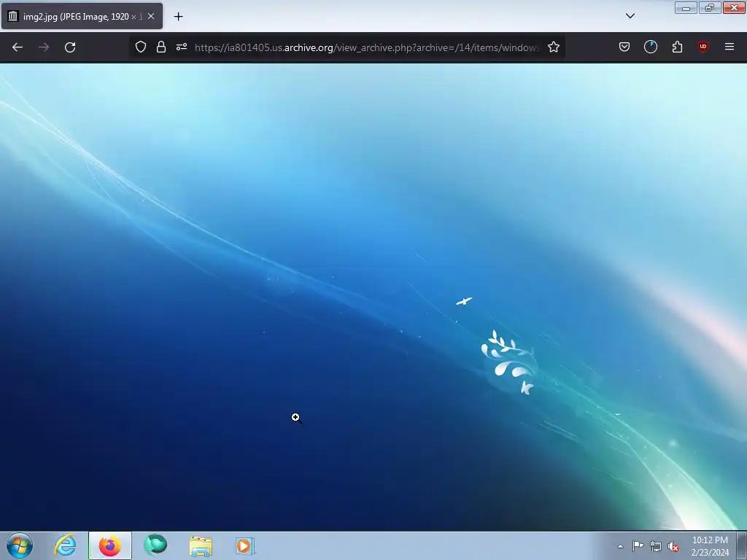
Task: Open Firefox hamburger application menu
Action: pyautogui.click(x=729, y=47)
